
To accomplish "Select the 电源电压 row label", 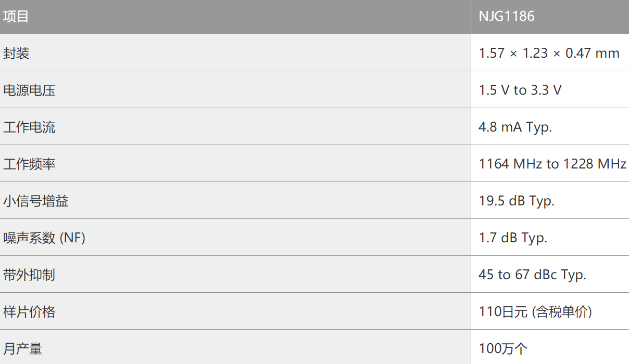I will (x=29, y=90).
